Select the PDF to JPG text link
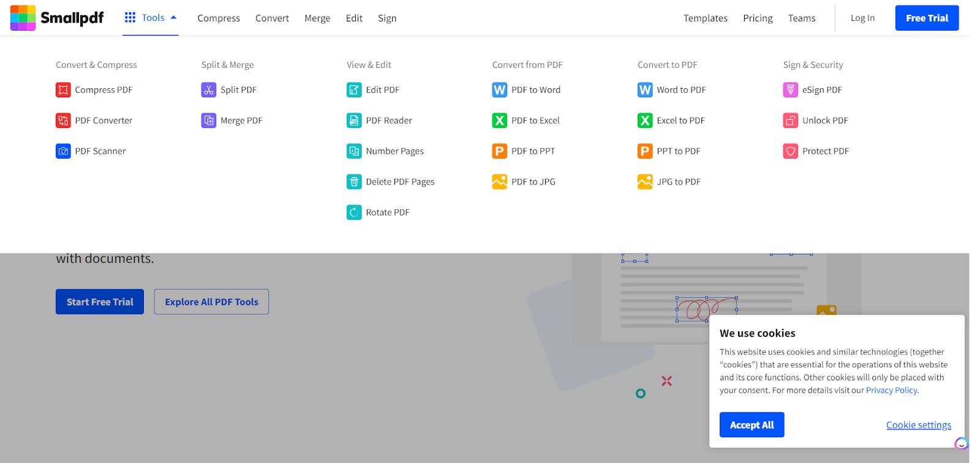 pos(533,182)
